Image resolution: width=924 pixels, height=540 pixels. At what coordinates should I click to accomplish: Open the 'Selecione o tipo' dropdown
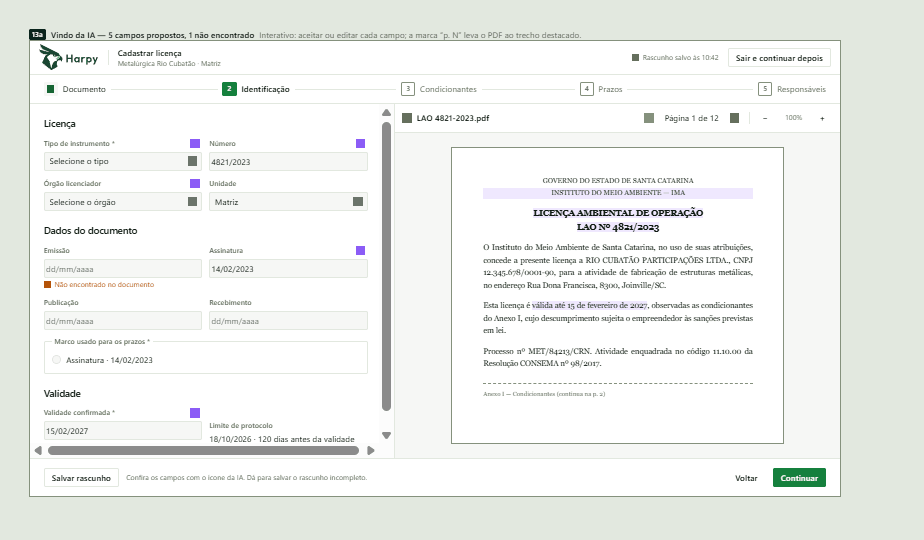pos(123,162)
